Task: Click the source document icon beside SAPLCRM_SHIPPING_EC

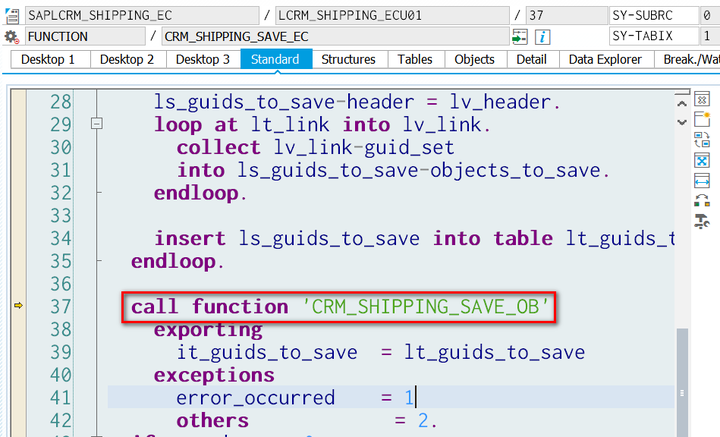Action: (x=12, y=16)
